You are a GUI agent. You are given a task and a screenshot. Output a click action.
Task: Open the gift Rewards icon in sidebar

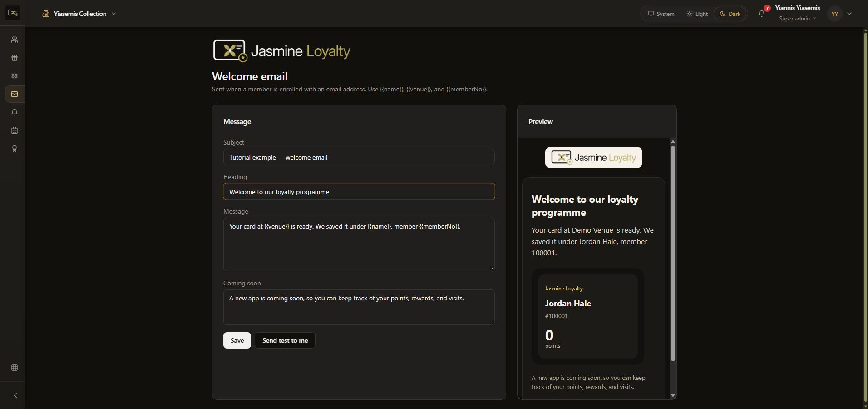(x=15, y=58)
